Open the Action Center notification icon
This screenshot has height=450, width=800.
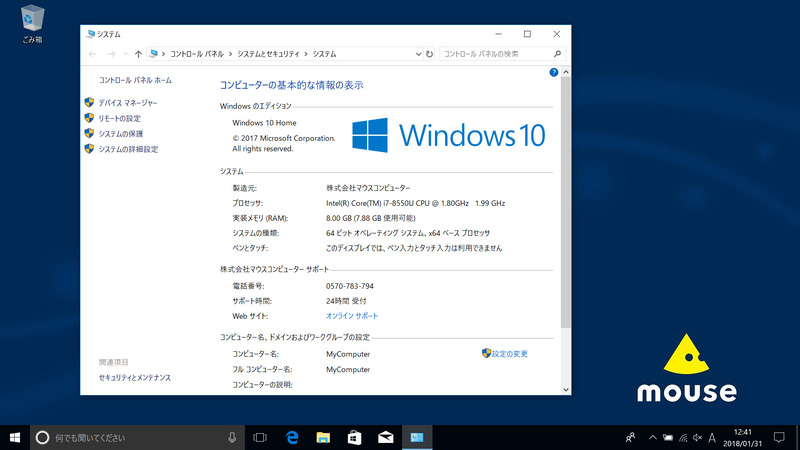[x=779, y=438]
